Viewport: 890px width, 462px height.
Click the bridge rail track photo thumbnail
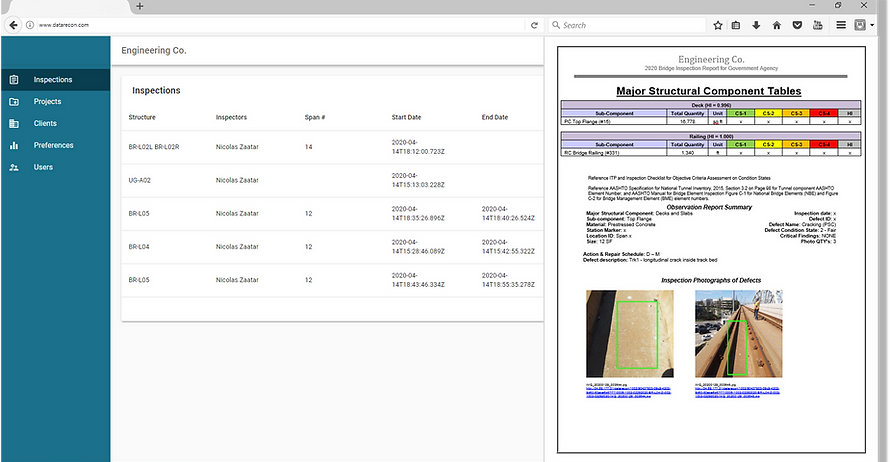738,334
